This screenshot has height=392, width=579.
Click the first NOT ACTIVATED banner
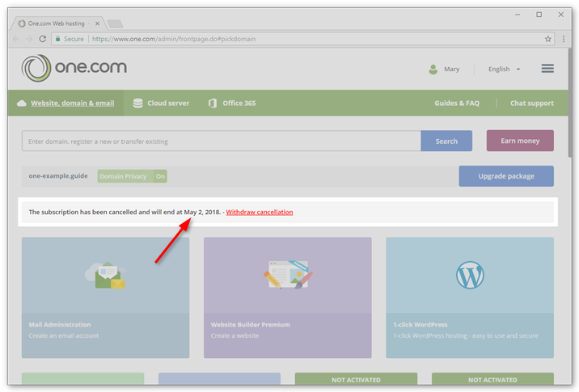point(356,379)
